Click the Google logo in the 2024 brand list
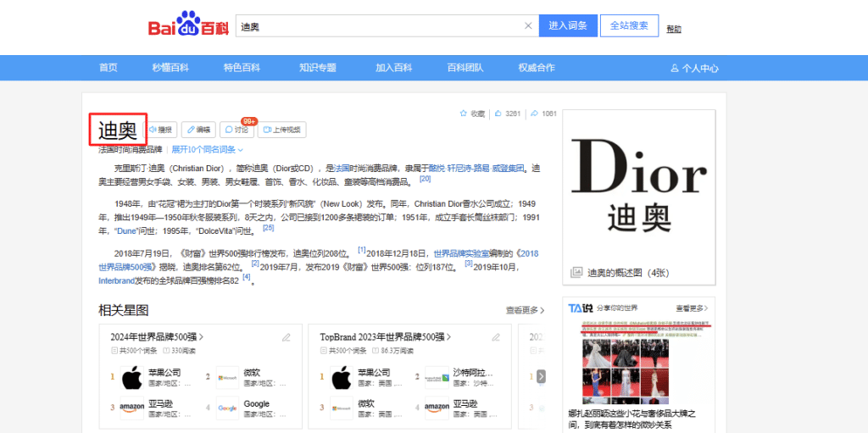 227,408
